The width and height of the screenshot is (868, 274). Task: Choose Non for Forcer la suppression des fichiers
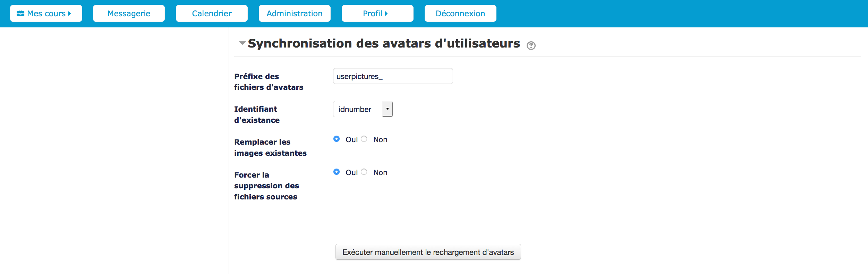coord(364,172)
